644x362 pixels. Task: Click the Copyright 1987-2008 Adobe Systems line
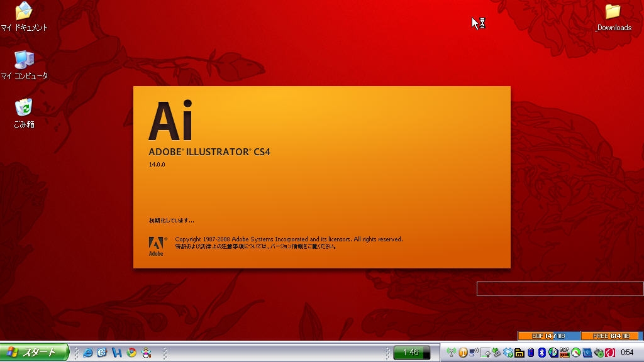(x=289, y=239)
